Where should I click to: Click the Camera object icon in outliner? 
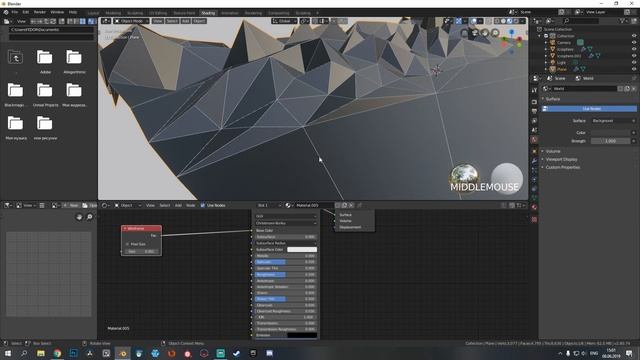pyautogui.click(x=553, y=42)
